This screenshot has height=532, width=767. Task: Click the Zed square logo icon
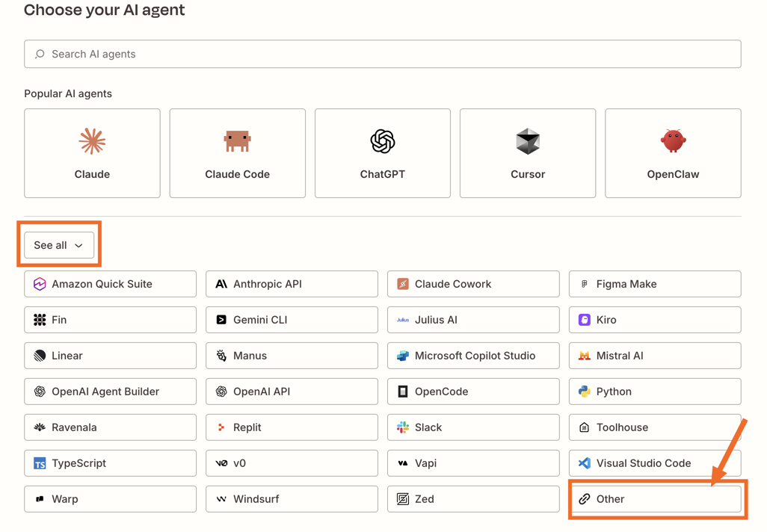(403, 499)
